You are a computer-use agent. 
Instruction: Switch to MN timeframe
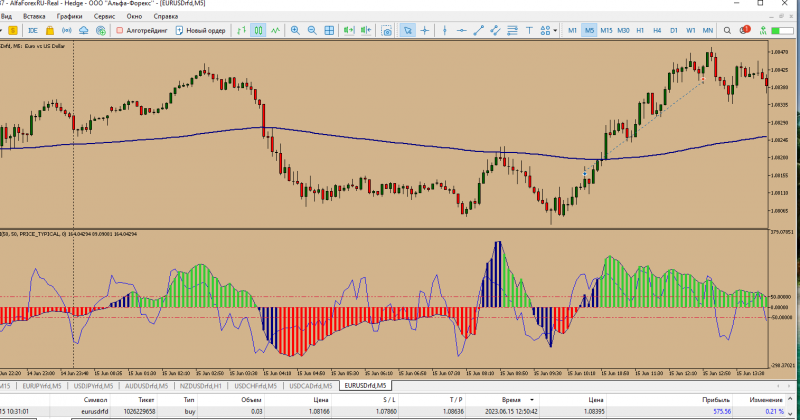click(708, 31)
